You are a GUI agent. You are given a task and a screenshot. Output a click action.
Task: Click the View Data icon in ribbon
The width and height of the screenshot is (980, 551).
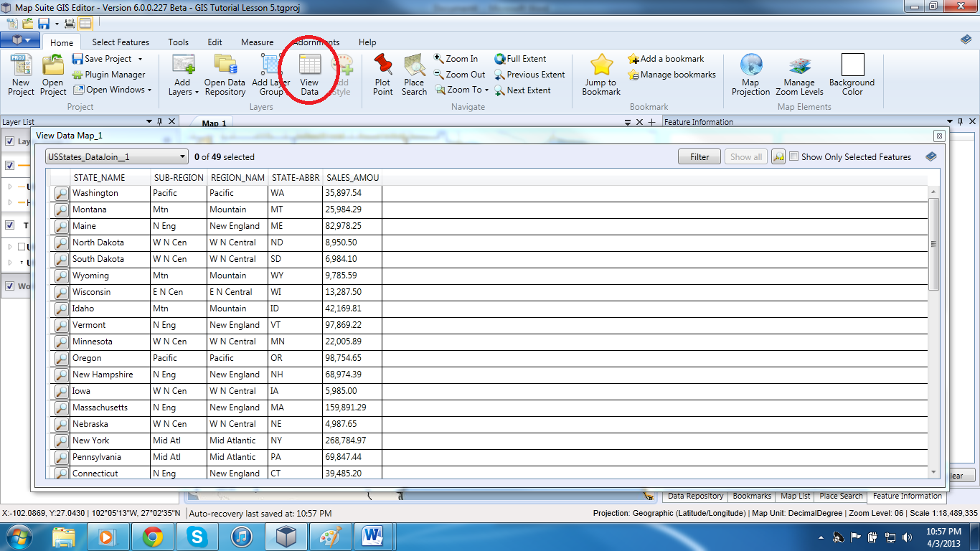(x=309, y=66)
